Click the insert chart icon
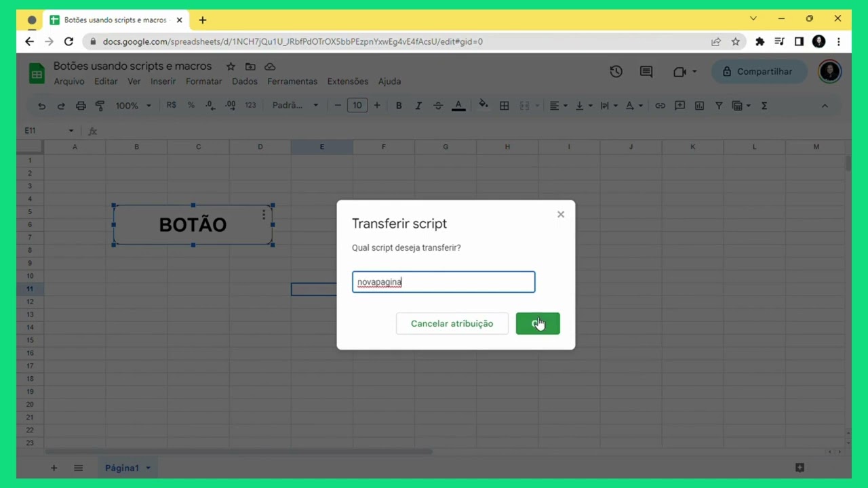Image resolution: width=868 pixels, height=488 pixels. pos(699,106)
